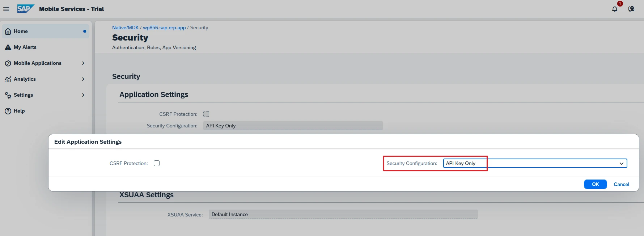Open the user feedback/support icon

point(631,9)
